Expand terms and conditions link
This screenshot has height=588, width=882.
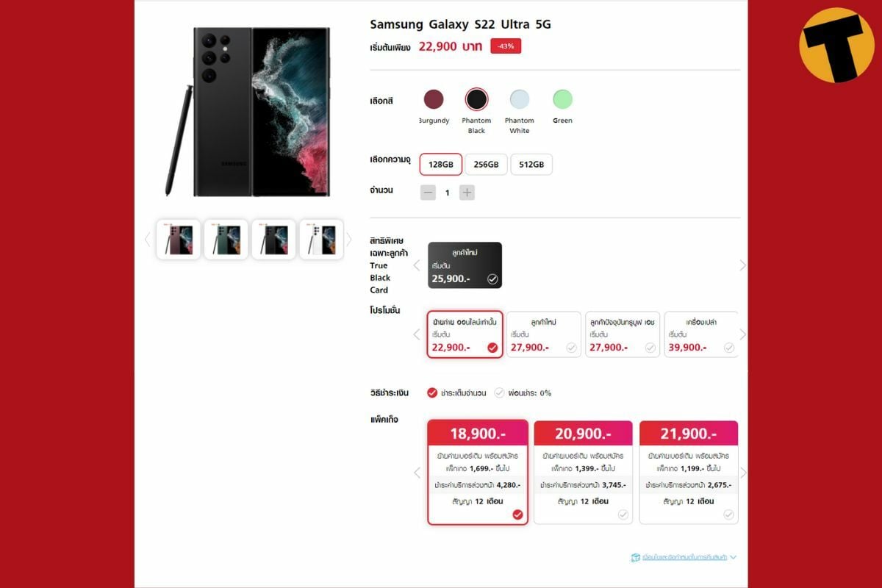[x=684, y=558]
